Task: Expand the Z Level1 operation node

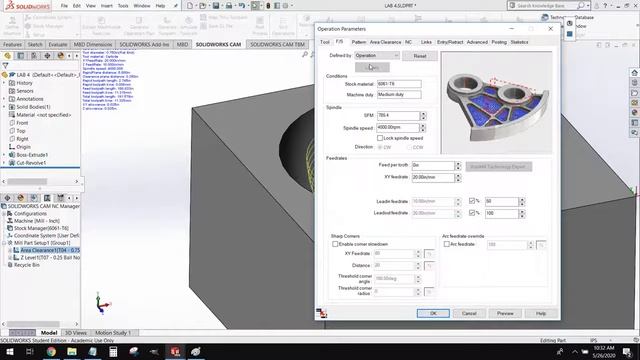Action: tap(10, 258)
